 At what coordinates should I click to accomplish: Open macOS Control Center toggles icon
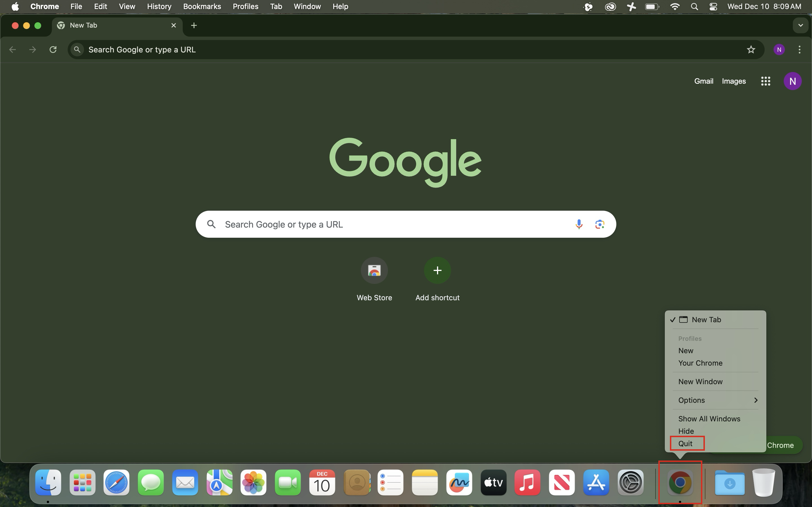[x=713, y=6]
